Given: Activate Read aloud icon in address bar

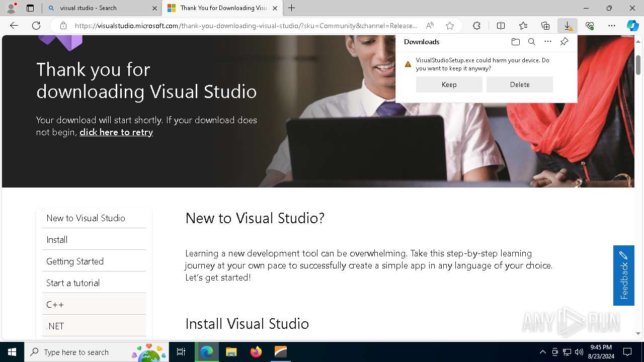Looking at the screenshot, I should click(430, 26).
